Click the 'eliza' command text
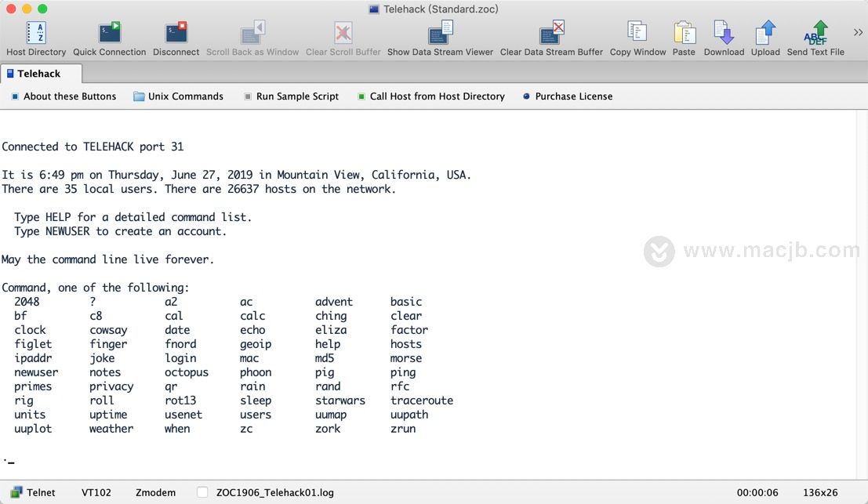Viewport: 868px width, 504px height. pos(331,330)
